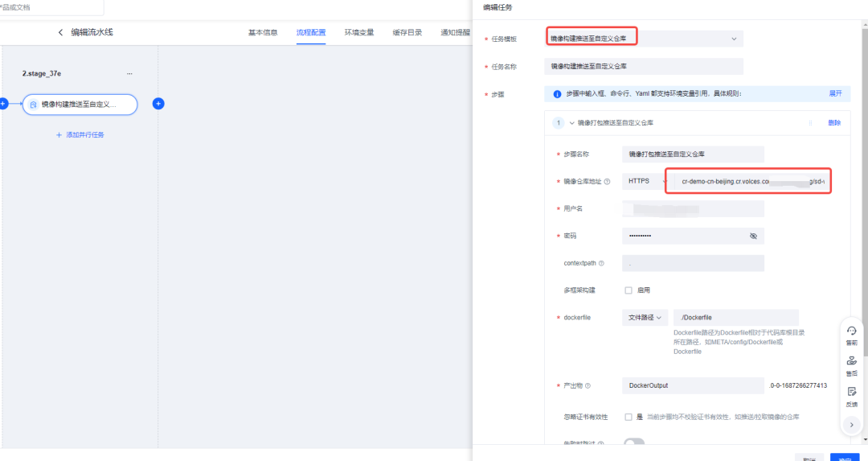
Task: Show the password with the eye icon
Action: coord(753,236)
